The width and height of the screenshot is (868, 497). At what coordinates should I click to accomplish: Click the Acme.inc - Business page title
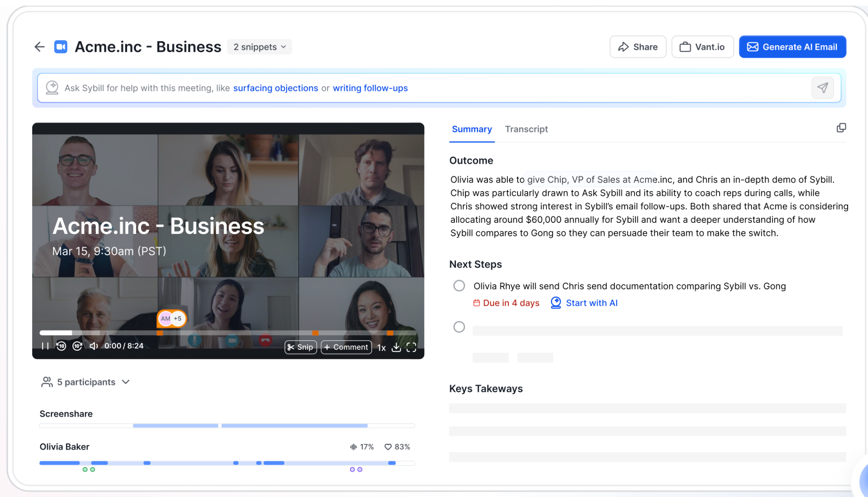pyautogui.click(x=148, y=47)
